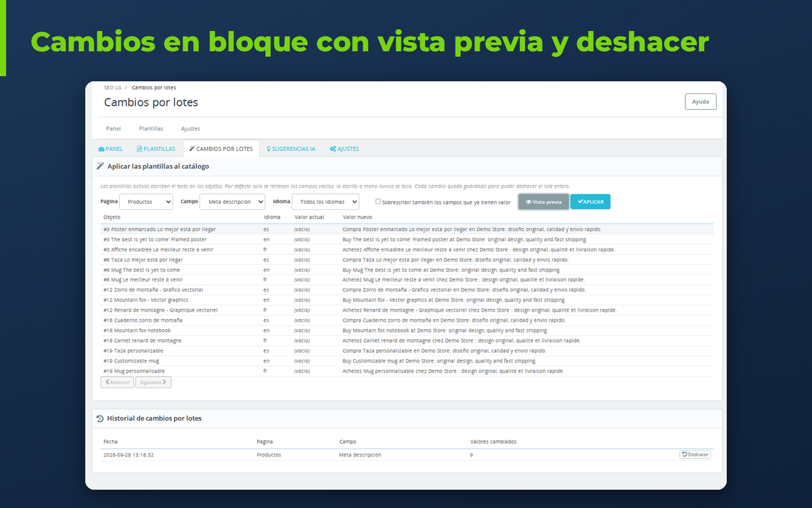Select the CAMBIOS POR LOTES tab
Image resolution: width=812 pixels, height=508 pixels.
(221, 149)
